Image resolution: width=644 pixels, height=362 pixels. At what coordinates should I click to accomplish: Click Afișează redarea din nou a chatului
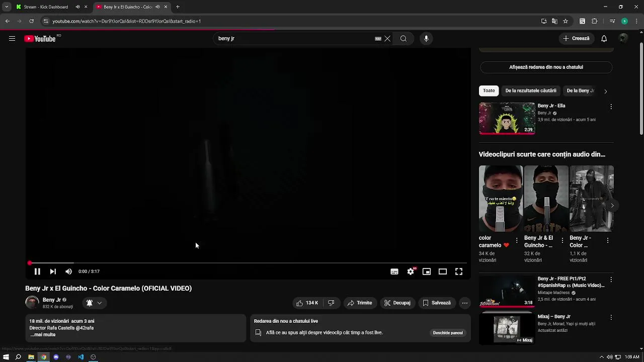tap(546, 67)
